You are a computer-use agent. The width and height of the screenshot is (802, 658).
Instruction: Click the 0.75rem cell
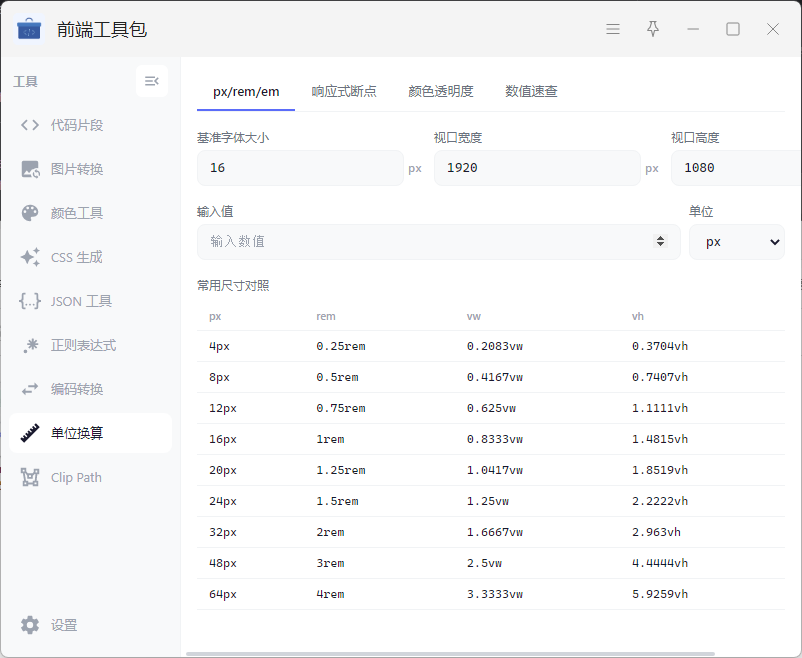[x=341, y=408]
